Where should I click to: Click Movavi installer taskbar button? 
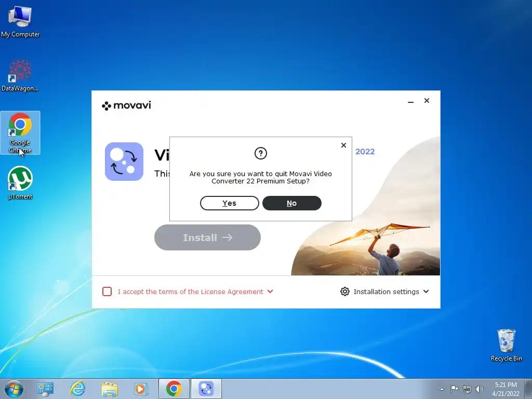click(x=206, y=389)
